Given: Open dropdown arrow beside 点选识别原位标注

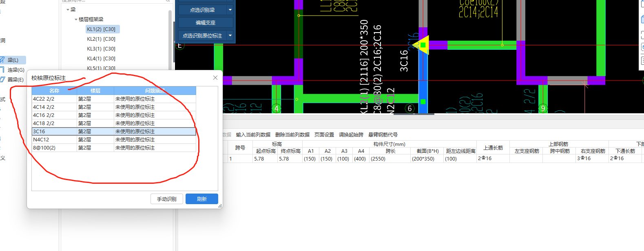Looking at the screenshot, I should coord(230,35).
